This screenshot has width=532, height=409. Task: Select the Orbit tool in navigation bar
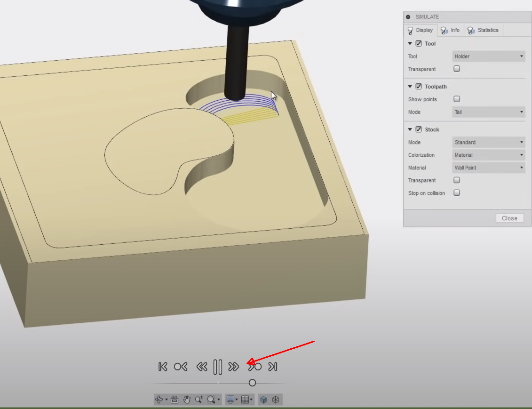click(x=160, y=399)
